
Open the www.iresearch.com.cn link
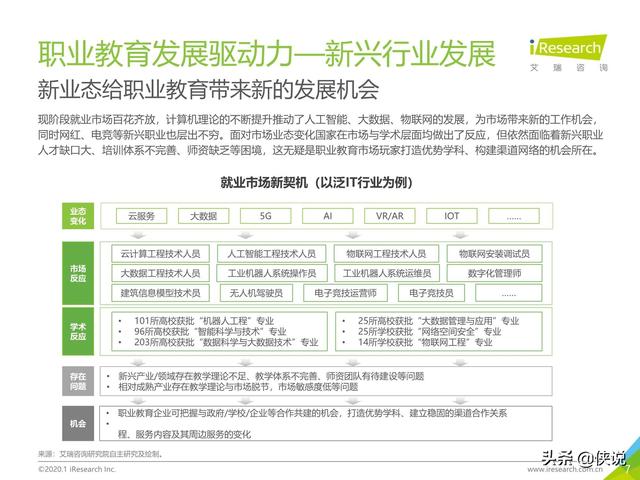[x=565, y=469]
